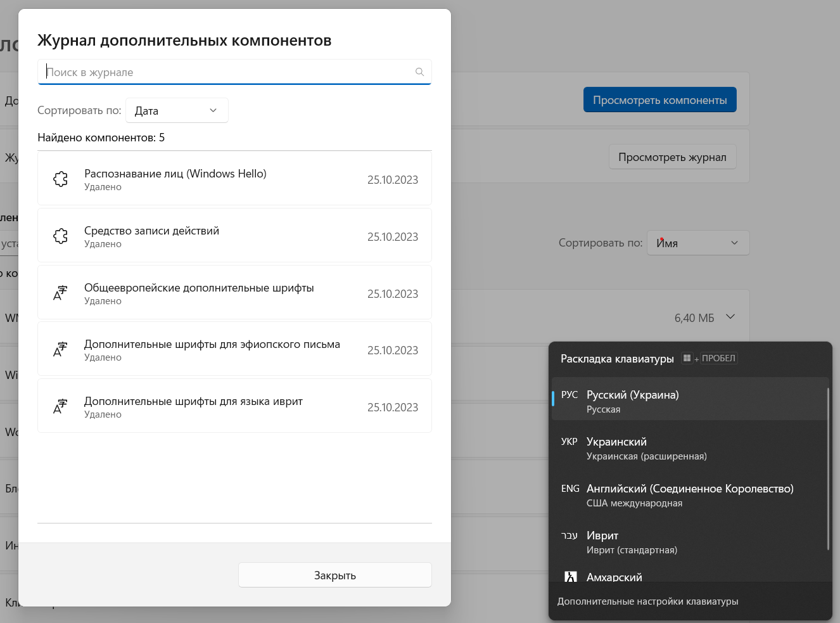Click puzzle icon for Средство записи действий
The image size is (840, 623).
pyautogui.click(x=61, y=236)
